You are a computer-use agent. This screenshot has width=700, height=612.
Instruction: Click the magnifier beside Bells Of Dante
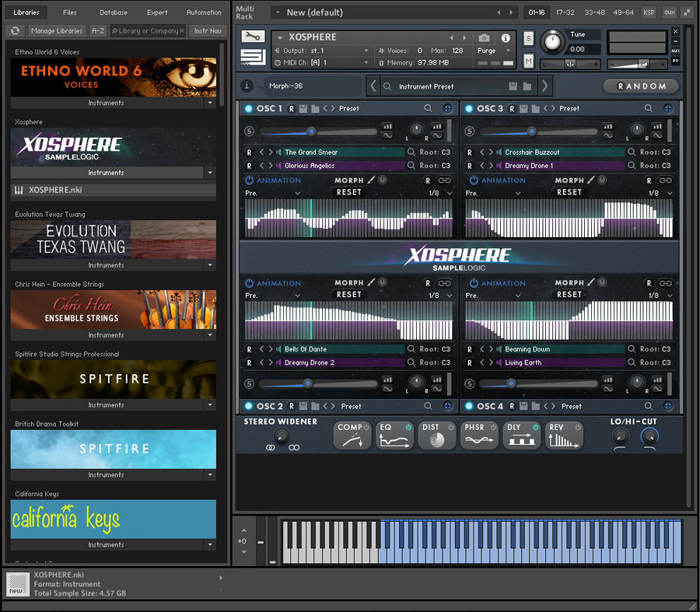[411, 349]
